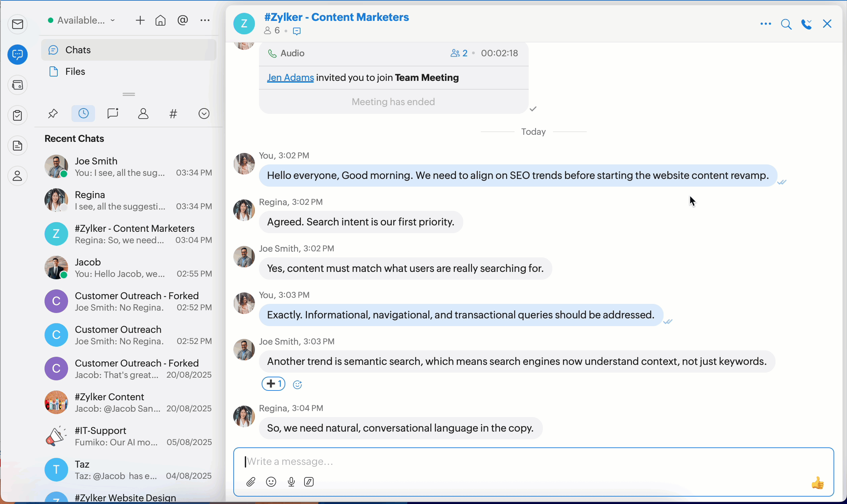This screenshot has height=504, width=847.
Task: Click the plus button to create a new chat
Action: [140, 21]
